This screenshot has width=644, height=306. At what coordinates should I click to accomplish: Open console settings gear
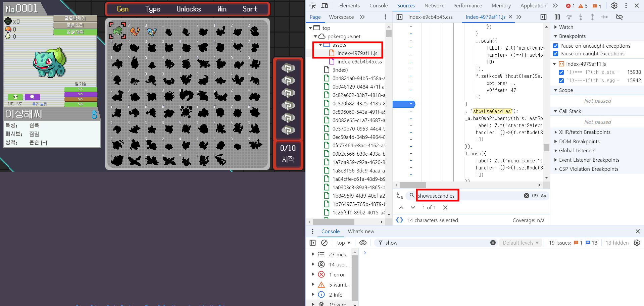637,243
